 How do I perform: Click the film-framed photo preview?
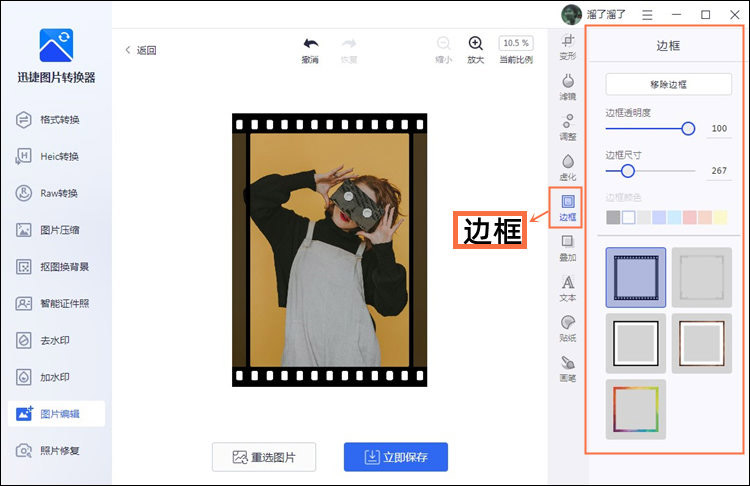[x=330, y=250]
